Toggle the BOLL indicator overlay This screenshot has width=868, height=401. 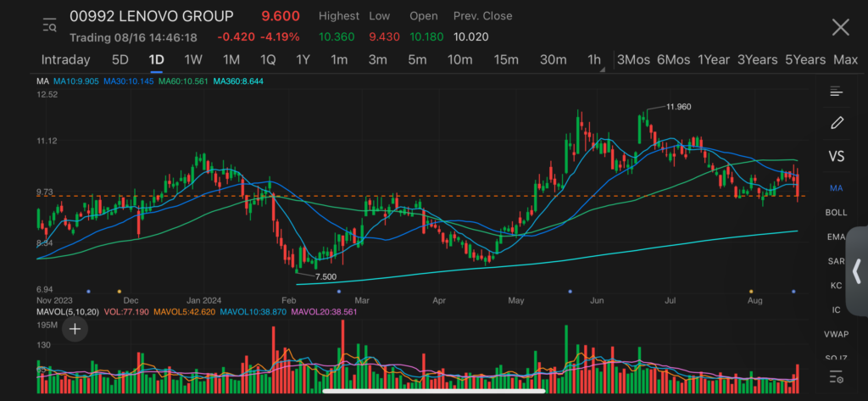pyautogui.click(x=837, y=213)
